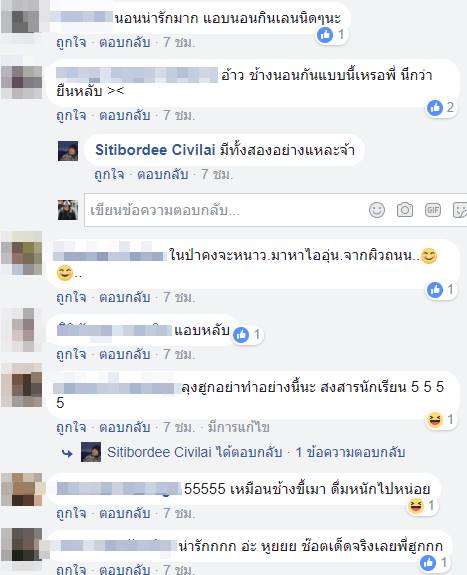Screen dimensions: 467x575
Task: Open มีการแก้ไข edit history link
Action: tap(239, 427)
